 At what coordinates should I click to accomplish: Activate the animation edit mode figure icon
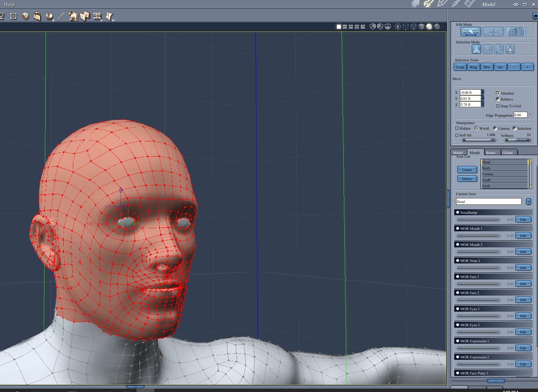[493, 32]
